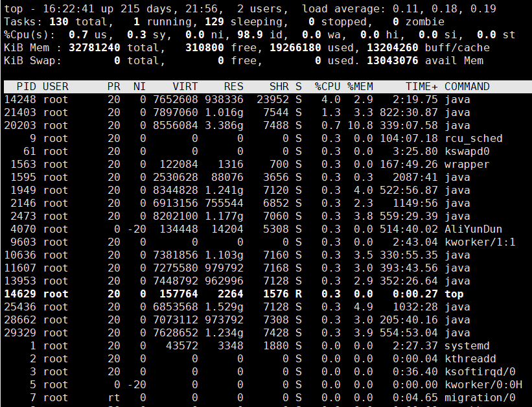The height and width of the screenshot is (407, 532).
Task: Click the 129 sleeping tasks value
Action: pos(214,22)
